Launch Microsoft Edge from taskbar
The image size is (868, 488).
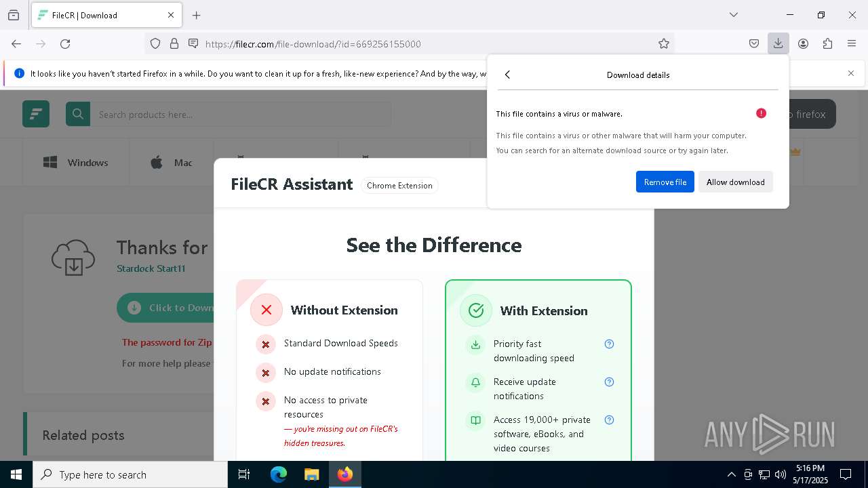point(279,474)
